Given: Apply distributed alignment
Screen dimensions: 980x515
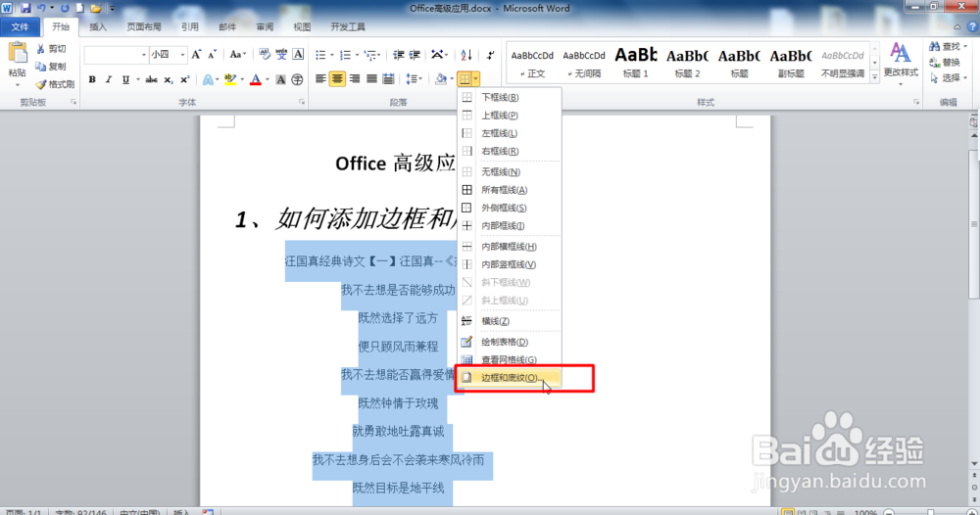Looking at the screenshot, I should coord(388,78).
